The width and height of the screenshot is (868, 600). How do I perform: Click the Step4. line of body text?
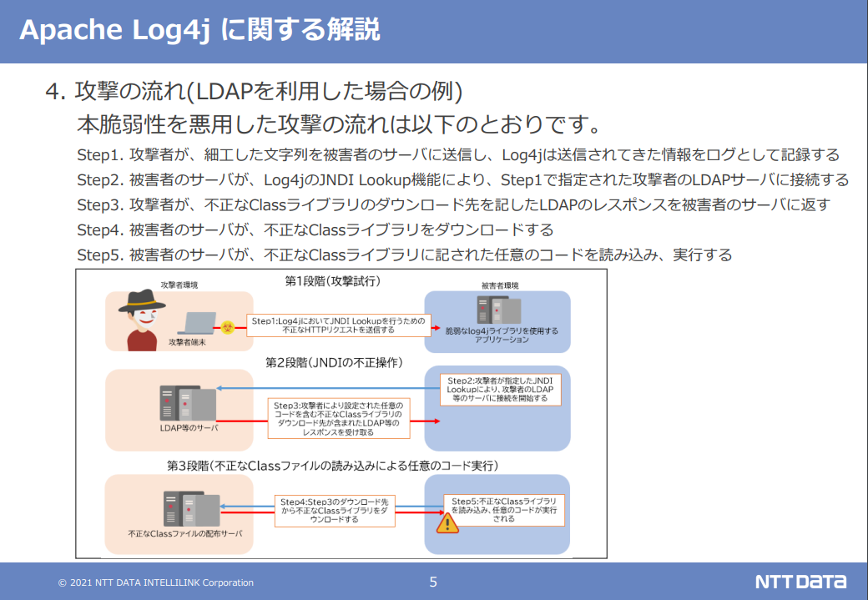pyautogui.click(x=315, y=229)
